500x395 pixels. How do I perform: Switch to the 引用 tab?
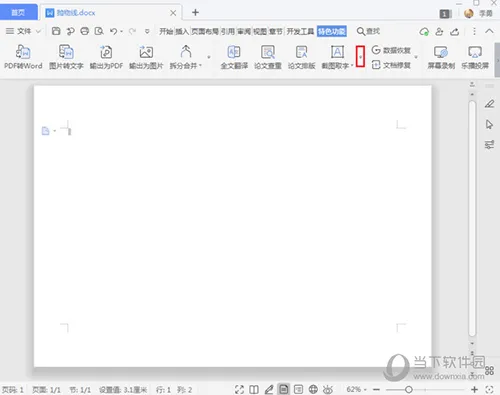click(x=228, y=32)
